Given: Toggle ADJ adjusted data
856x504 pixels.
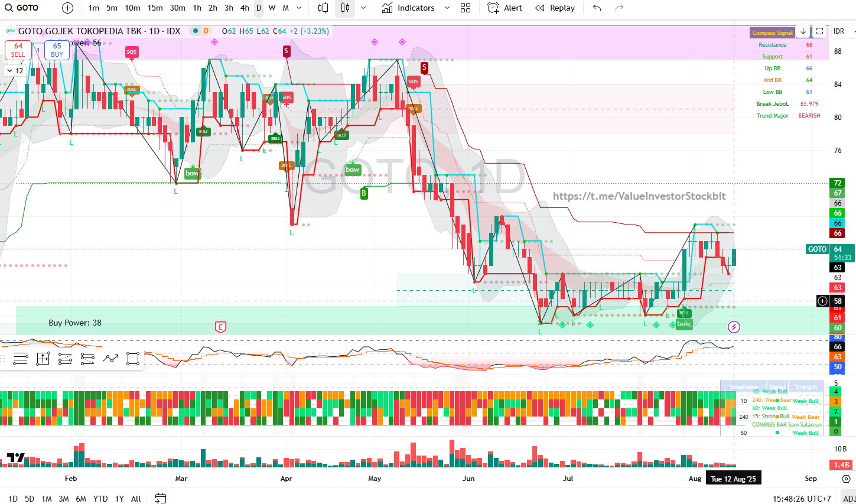Looking at the screenshot, I should point(848,499).
